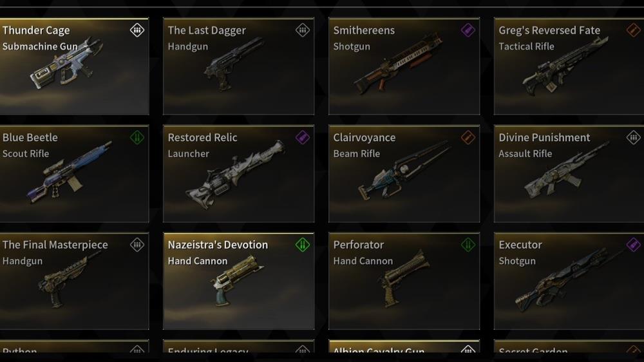Click purple ammo icon on Restored Relic card
The height and width of the screenshot is (362, 644).
[x=303, y=137]
